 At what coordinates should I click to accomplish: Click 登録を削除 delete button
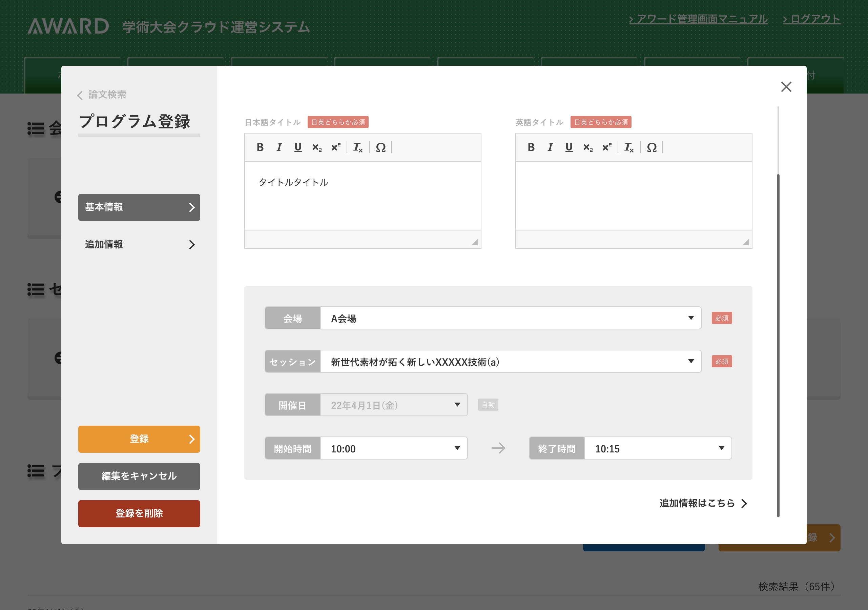click(x=139, y=513)
